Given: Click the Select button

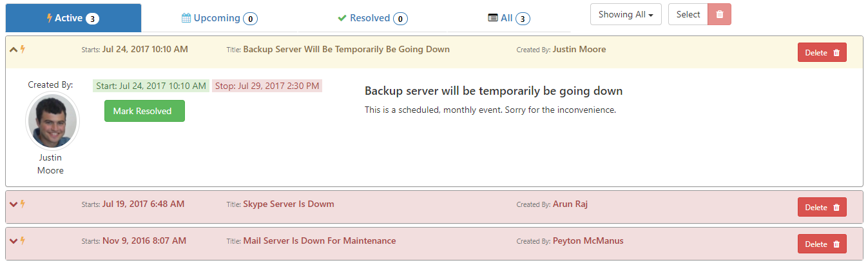Looking at the screenshot, I should (x=688, y=14).
